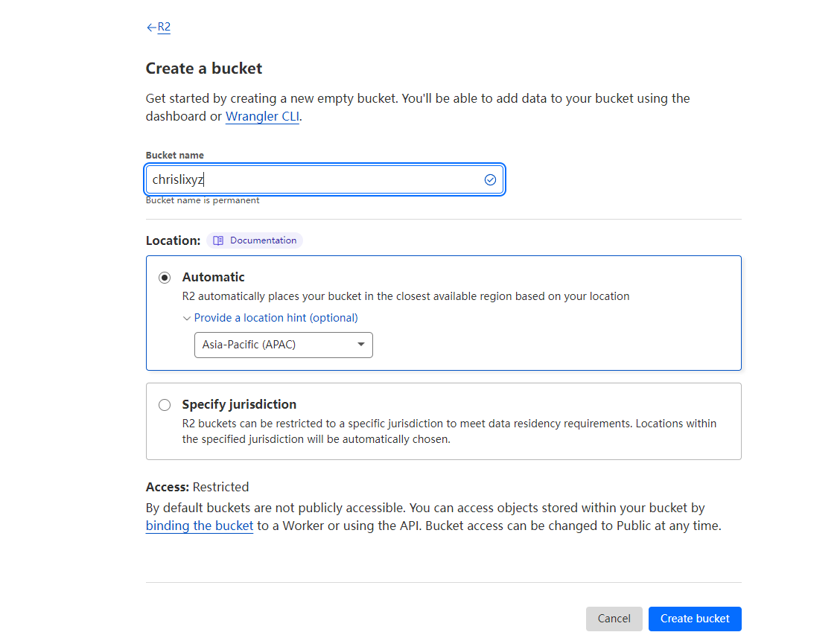Click the back arrow icon beside R2
This screenshot has width=840, height=635.
pos(151,28)
